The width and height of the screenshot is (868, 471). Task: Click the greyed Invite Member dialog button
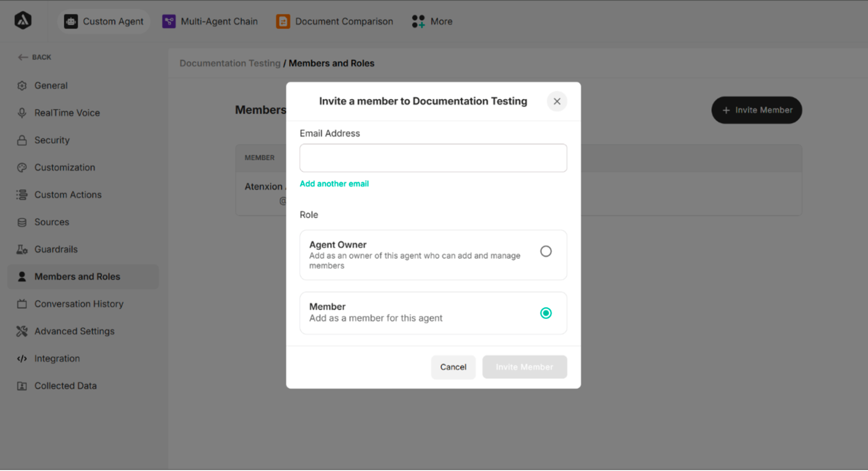[x=525, y=367]
